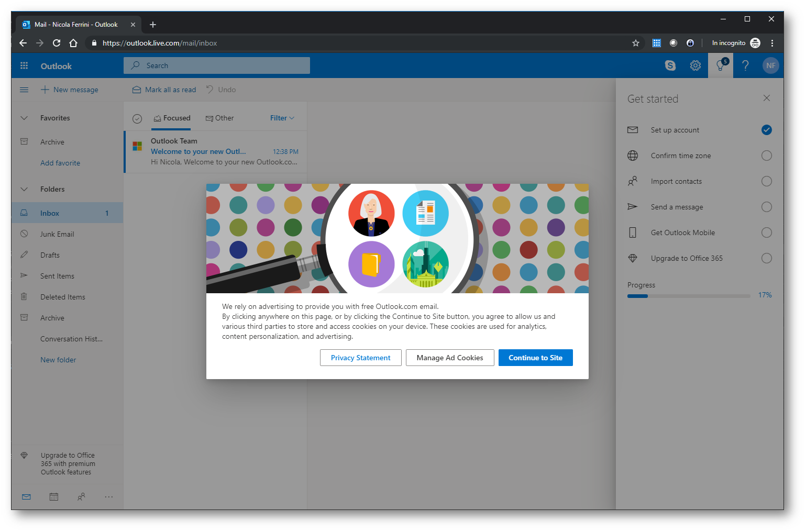Toggle the Set up account checkmark
Screen dimensions: 806x532
pyautogui.click(x=767, y=130)
